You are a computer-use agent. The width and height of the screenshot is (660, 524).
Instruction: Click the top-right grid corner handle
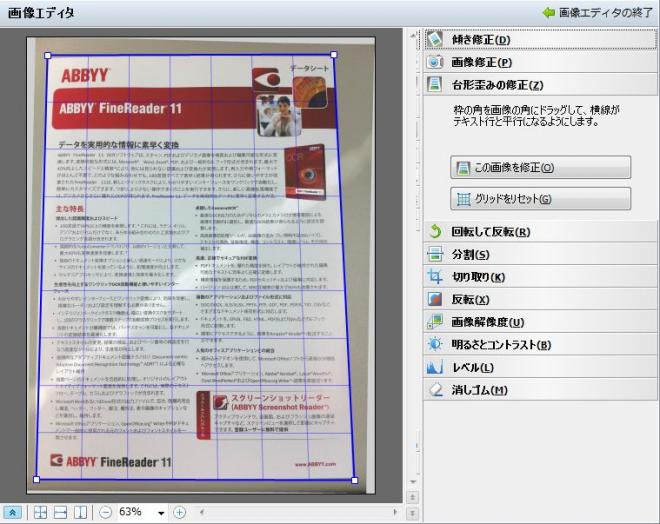[x=334, y=54]
